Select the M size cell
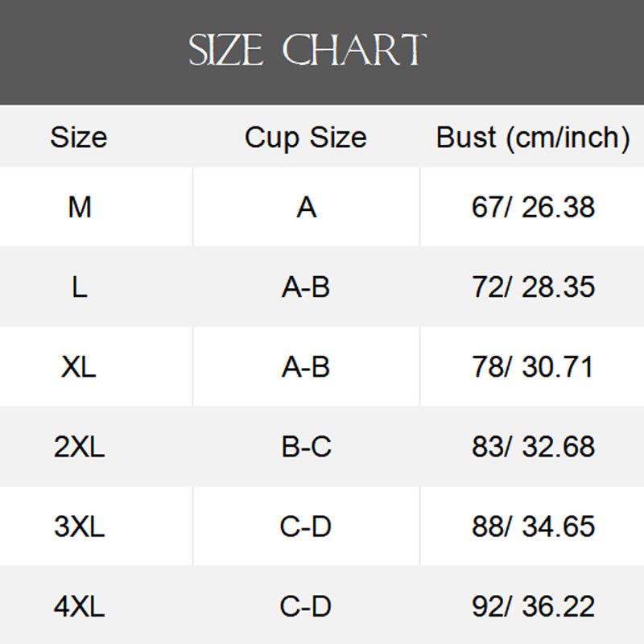This screenshot has height=644, width=644. click(80, 207)
